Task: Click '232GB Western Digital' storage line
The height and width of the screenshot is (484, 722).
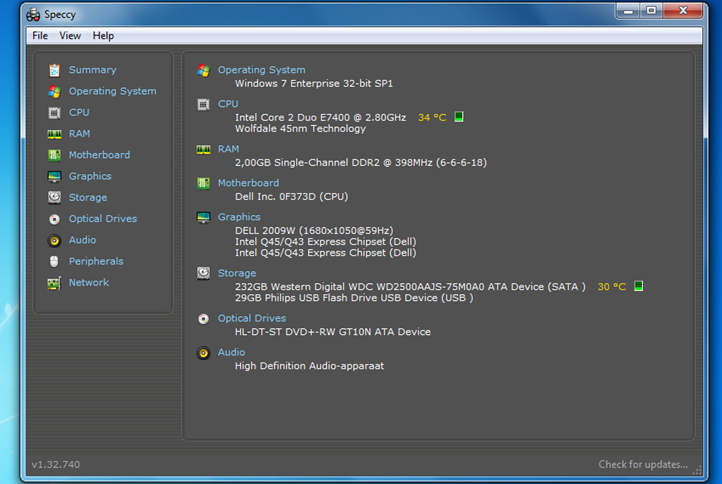Action: coord(410,286)
